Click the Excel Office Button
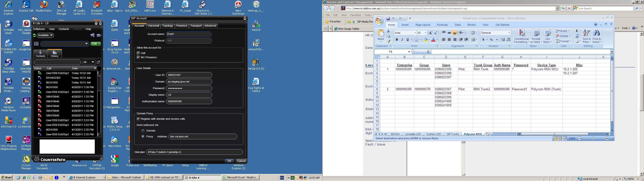 (x=379, y=21)
